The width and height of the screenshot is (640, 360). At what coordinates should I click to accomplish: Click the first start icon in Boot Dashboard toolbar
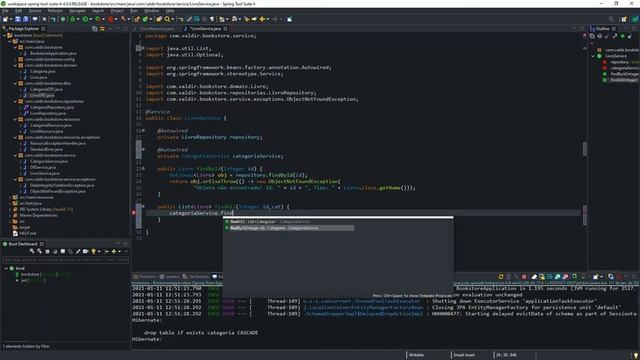coord(32,251)
